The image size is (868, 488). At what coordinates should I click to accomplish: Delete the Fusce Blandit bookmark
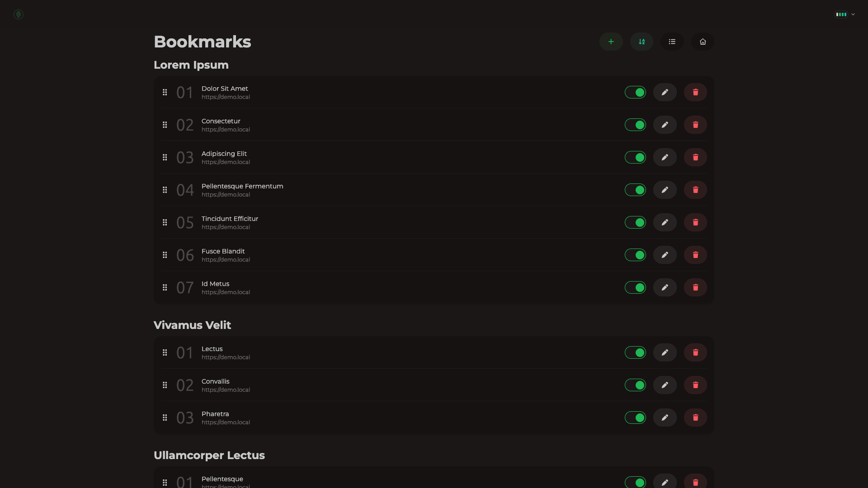pyautogui.click(x=695, y=255)
